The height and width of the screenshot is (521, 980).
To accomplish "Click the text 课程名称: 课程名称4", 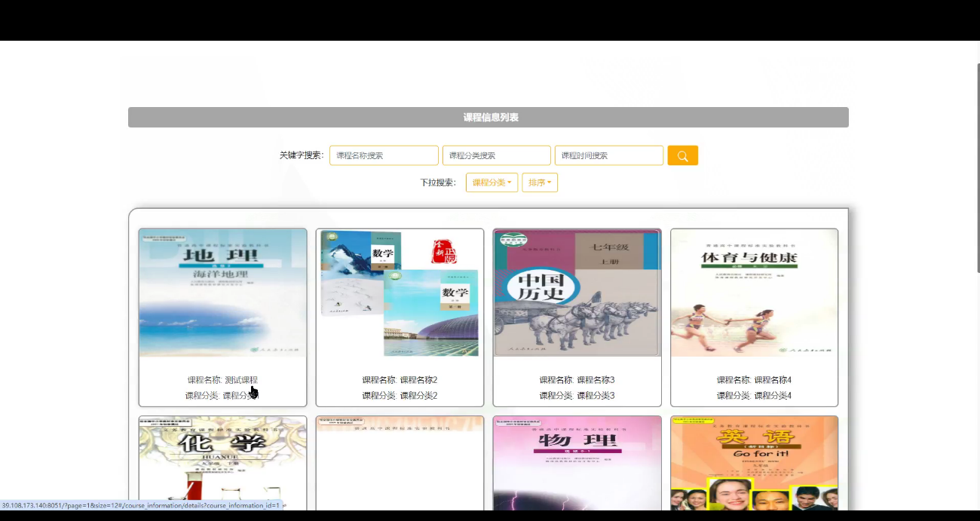I will click(755, 380).
